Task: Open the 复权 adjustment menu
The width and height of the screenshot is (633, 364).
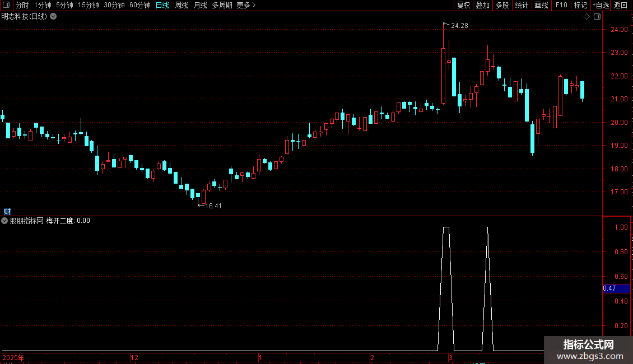Action: tap(463, 5)
